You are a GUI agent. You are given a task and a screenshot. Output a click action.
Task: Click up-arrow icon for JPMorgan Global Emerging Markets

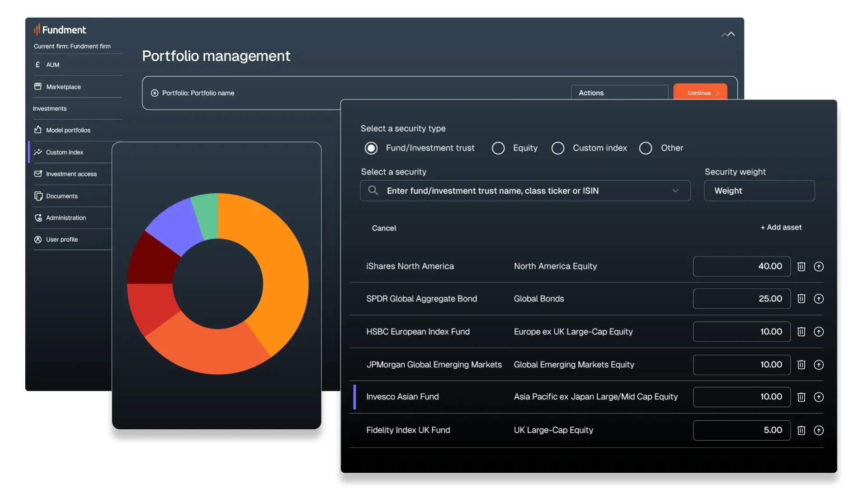click(x=819, y=365)
